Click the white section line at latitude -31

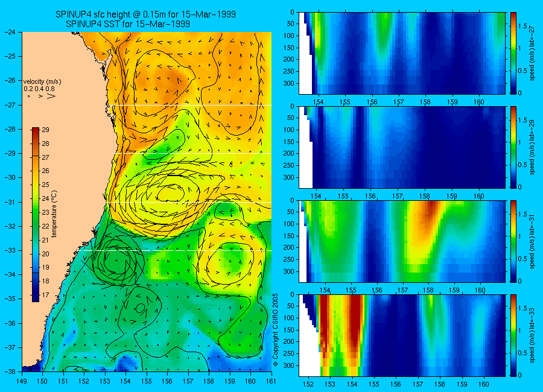tap(189, 202)
